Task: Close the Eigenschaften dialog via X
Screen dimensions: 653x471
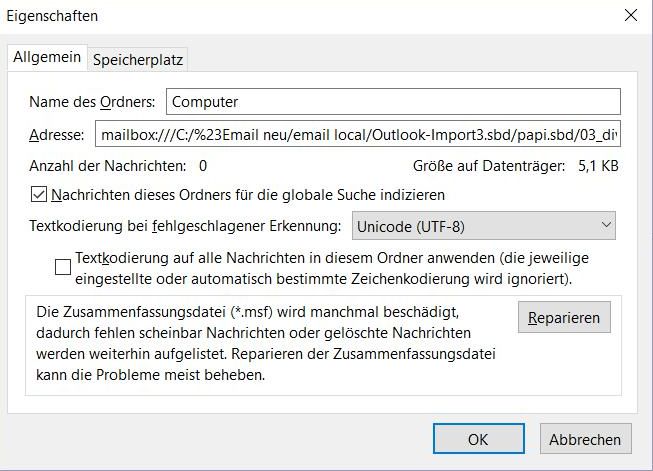Action: tap(630, 15)
